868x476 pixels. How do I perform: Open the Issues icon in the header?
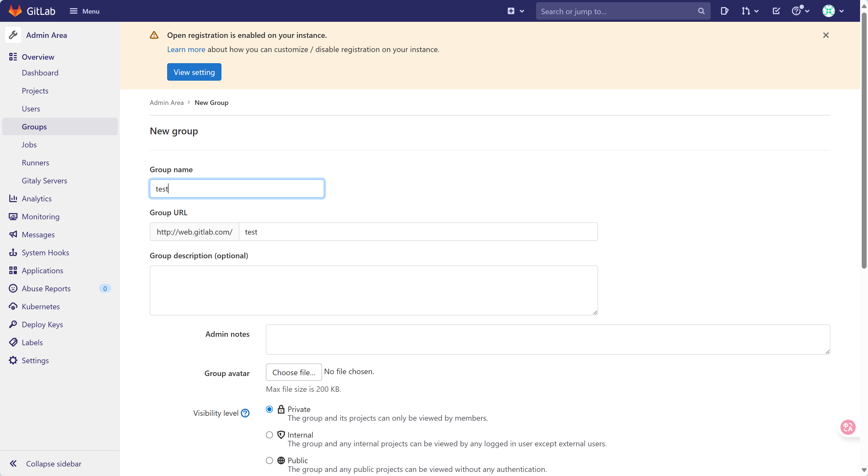pos(725,11)
